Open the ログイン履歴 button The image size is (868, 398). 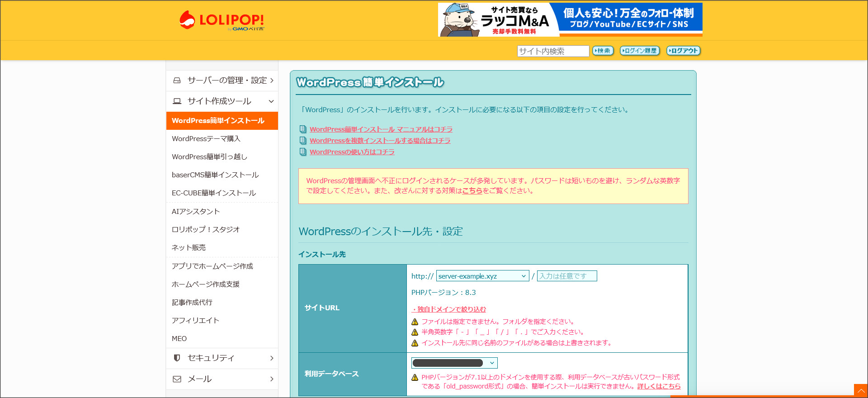pyautogui.click(x=640, y=51)
